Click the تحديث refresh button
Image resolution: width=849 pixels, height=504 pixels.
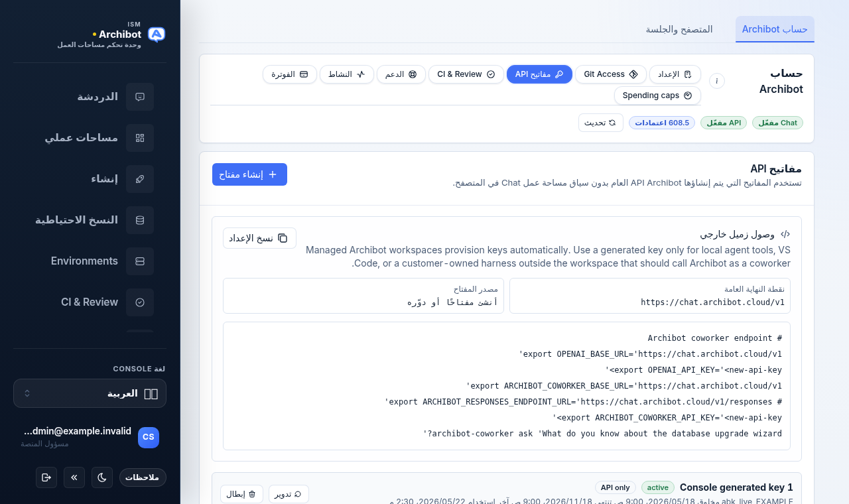601,123
